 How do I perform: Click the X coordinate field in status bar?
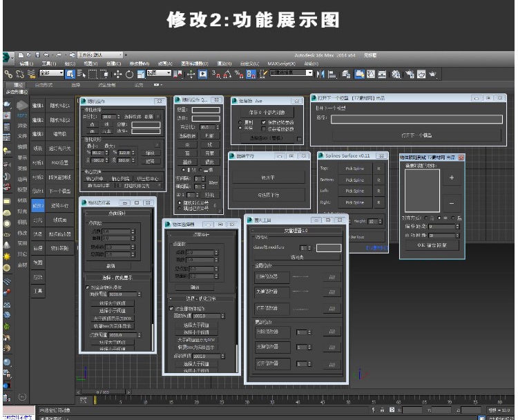[x=412, y=410]
